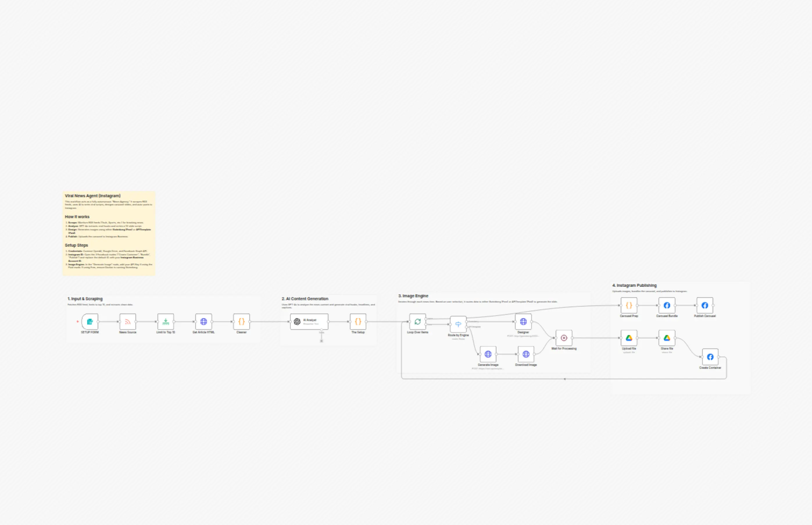This screenshot has height=525, width=812.
Task: Select the Viral News Agent sticky note
Action: 109,234
